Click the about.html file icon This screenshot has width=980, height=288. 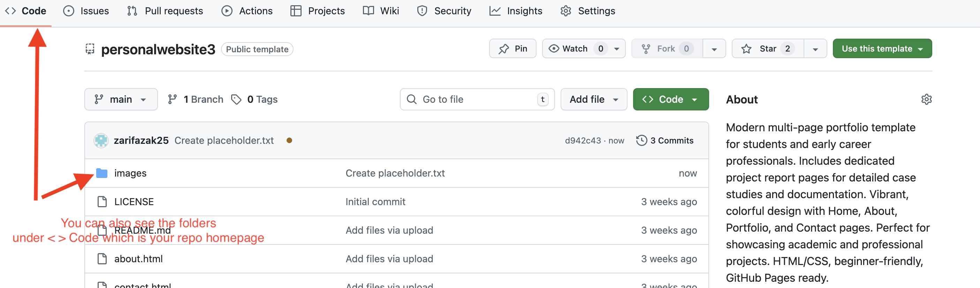pyautogui.click(x=102, y=259)
